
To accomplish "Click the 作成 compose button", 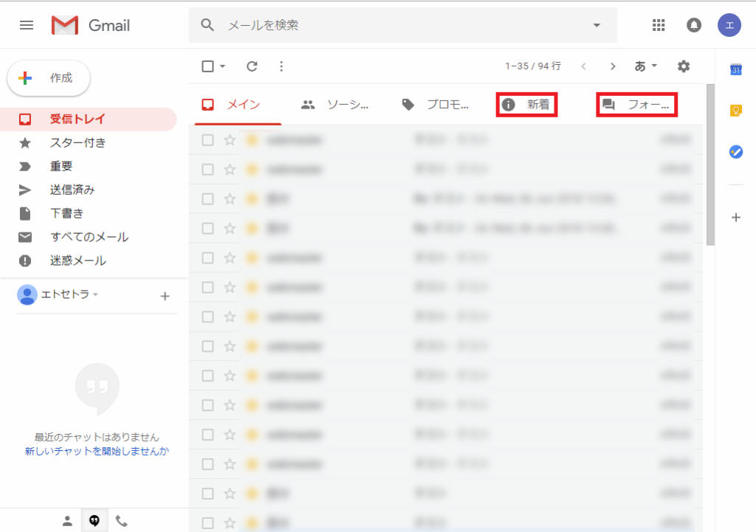I will (x=49, y=78).
